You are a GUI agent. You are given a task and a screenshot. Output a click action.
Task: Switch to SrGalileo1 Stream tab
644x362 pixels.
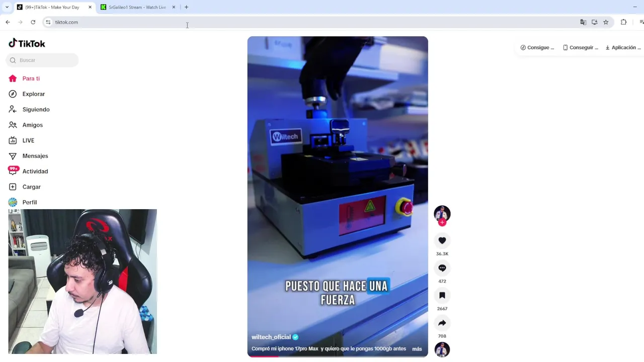137,7
